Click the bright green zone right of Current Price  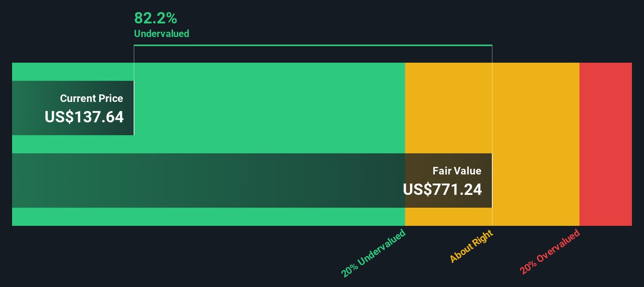pos(268,107)
